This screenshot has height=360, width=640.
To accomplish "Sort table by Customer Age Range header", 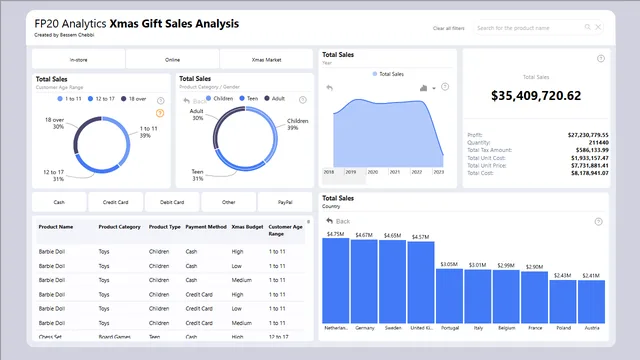I will pos(285,230).
